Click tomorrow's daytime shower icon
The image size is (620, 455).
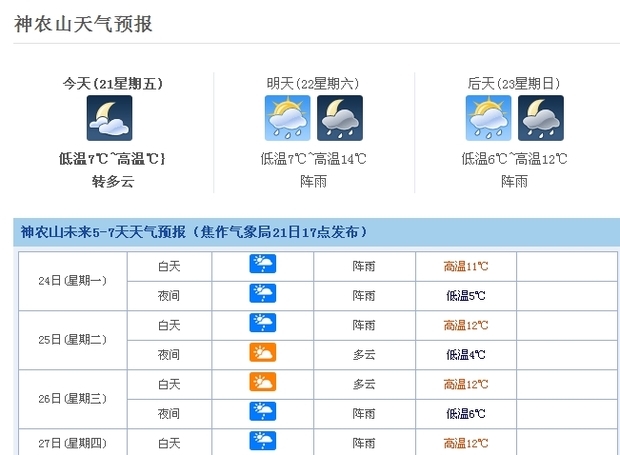pyautogui.click(x=287, y=118)
